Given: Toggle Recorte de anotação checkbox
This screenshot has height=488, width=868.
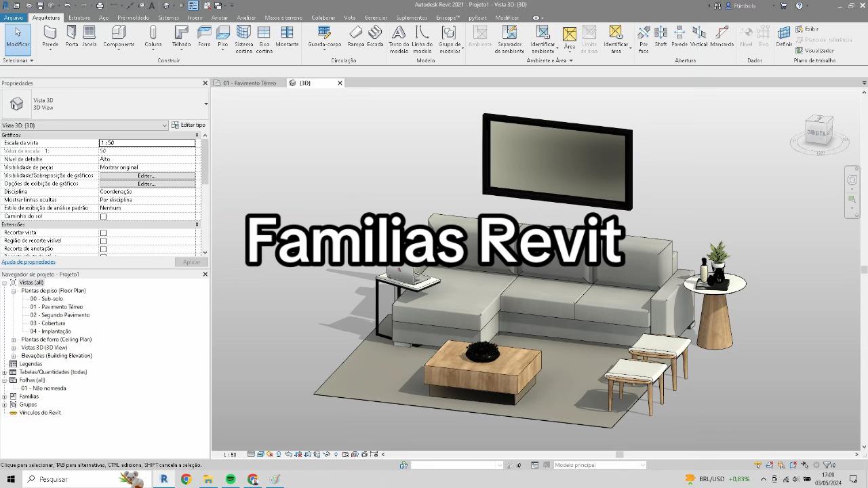Looking at the screenshot, I should click(104, 249).
